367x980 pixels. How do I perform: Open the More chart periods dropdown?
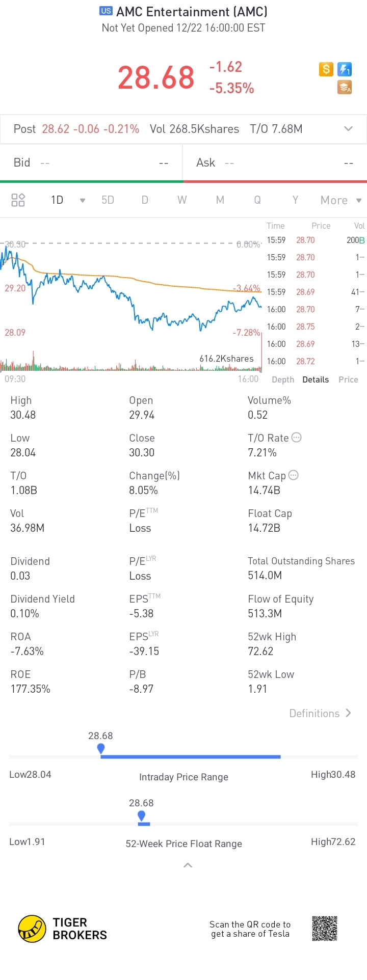pyautogui.click(x=341, y=200)
